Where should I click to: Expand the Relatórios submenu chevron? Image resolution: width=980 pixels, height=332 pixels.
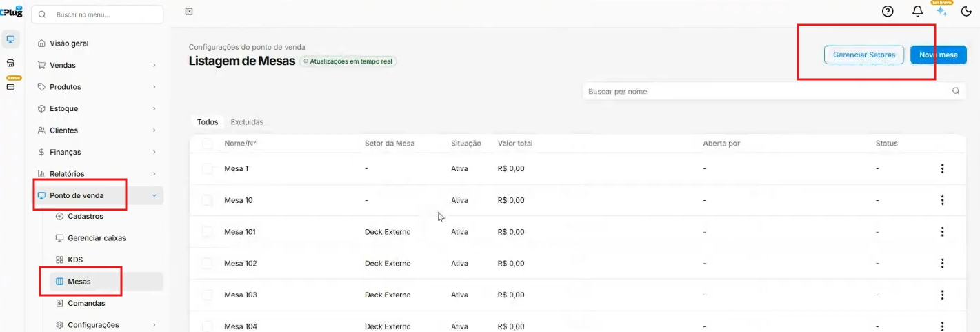click(154, 174)
